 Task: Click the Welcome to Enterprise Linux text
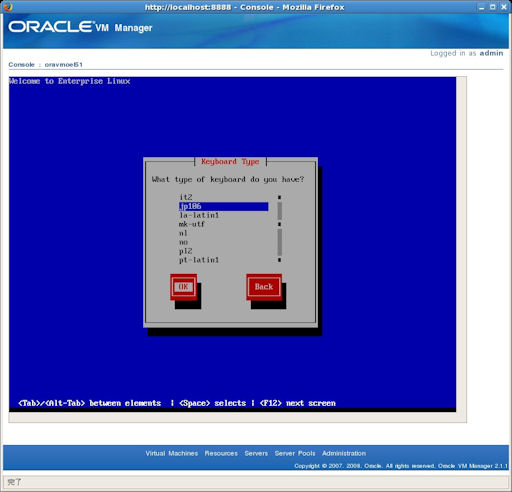pyautogui.click(x=69, y=81)
